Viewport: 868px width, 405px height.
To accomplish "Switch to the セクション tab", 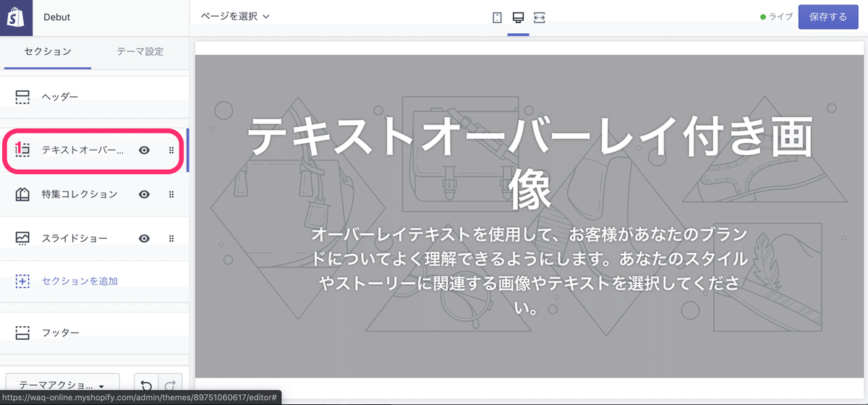I will coord(48,51).
